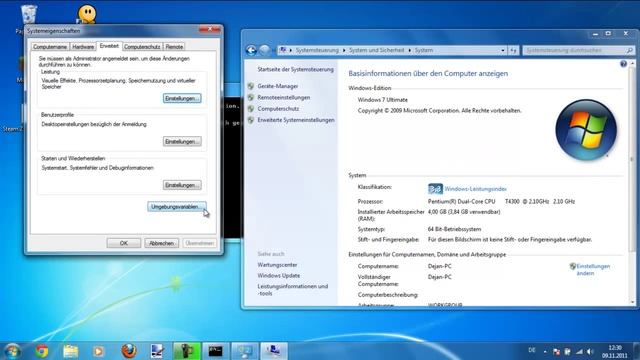Image resolution: width=640 pixels, height=360 pixels.
Task: Open the Geräte-Manager link
Action: click(278, 86)
